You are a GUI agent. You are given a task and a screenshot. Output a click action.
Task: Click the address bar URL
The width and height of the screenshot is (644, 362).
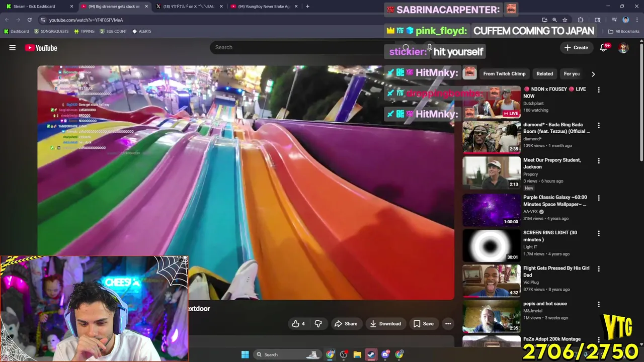tap(86, 20)
